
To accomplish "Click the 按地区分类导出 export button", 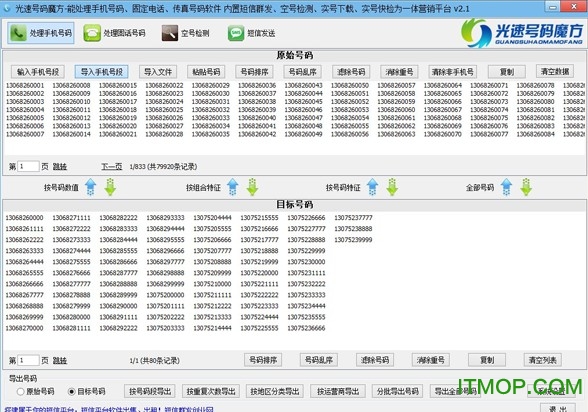I will click(274, 391).
